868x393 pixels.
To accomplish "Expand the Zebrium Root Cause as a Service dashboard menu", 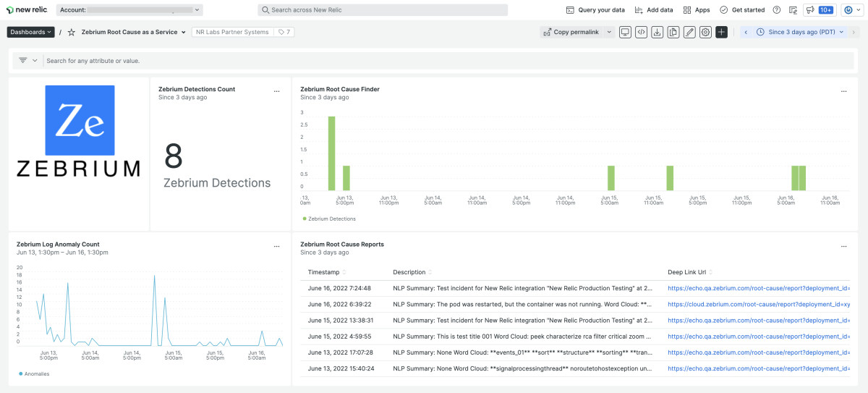I will click(184, 32).
